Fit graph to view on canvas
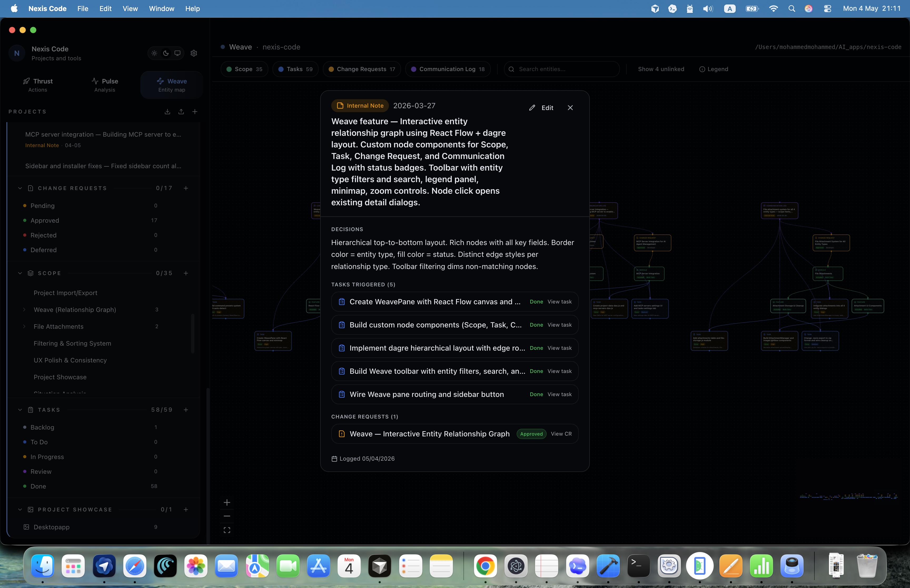This screenshot has width=910, height=588. tap(227, 530)
